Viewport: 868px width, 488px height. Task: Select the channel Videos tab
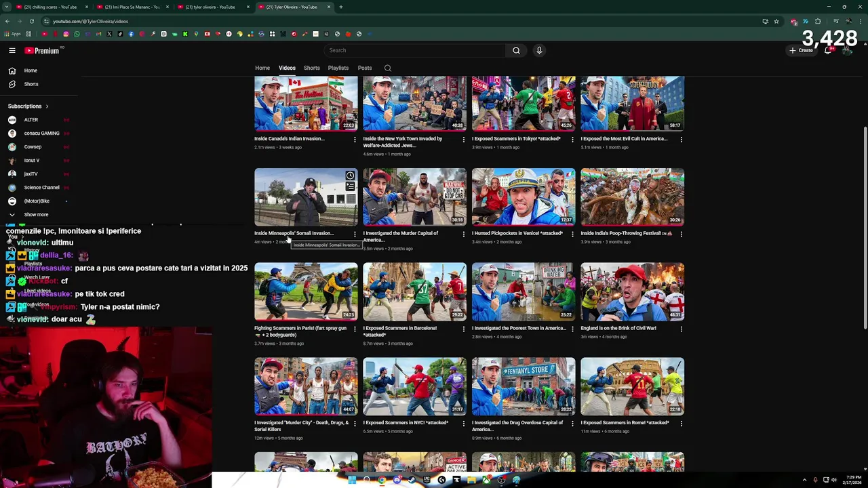[287, 68]
